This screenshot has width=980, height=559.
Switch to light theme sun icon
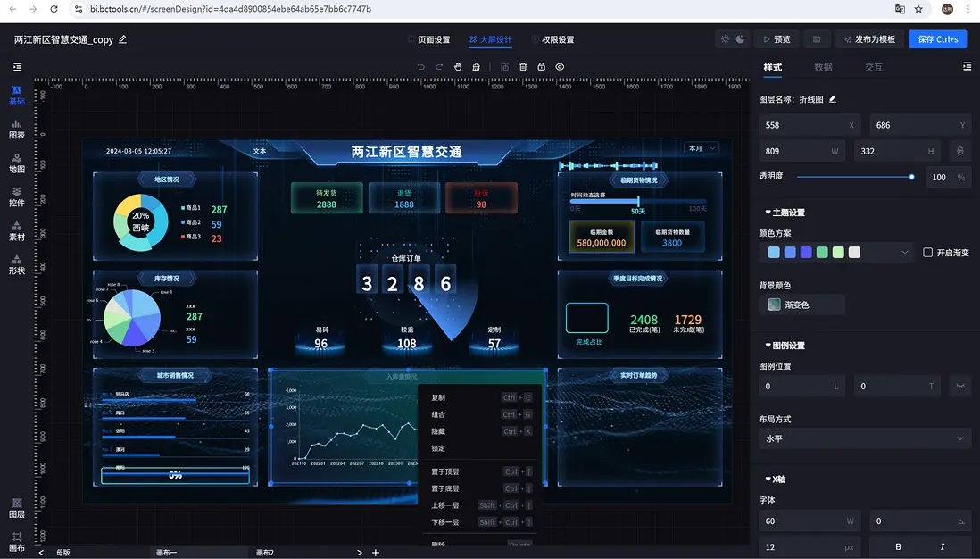[x=725, y=38]
